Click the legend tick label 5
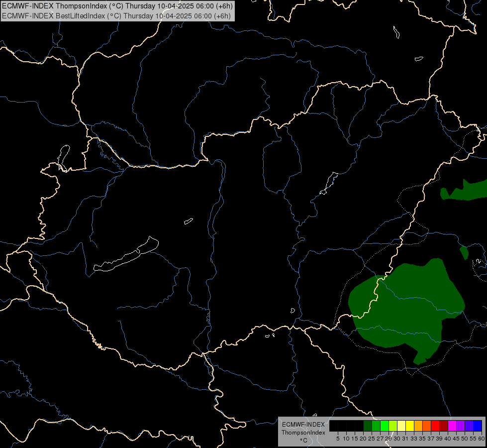The width and height of the screenshot is (487, 448). (338, 439)
